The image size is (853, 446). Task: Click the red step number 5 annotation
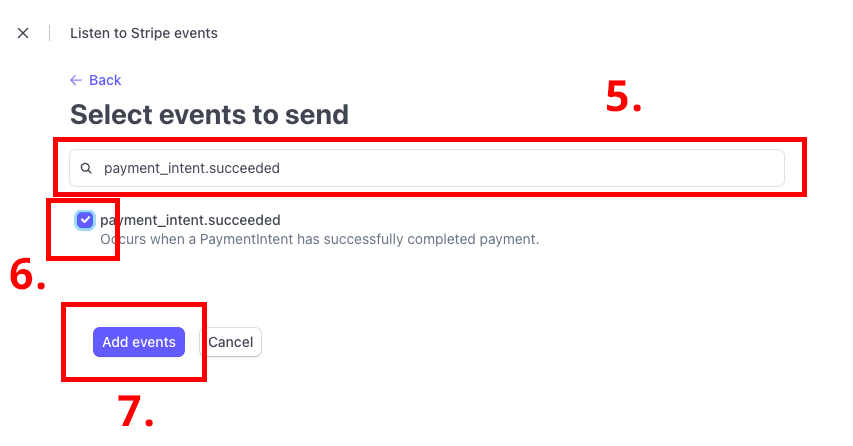click(x=624, y=97)
